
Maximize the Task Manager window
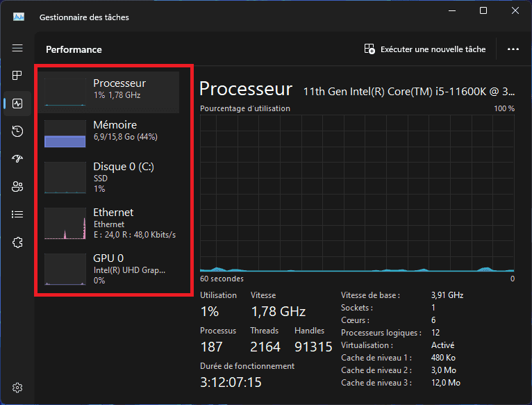(483, 10)
